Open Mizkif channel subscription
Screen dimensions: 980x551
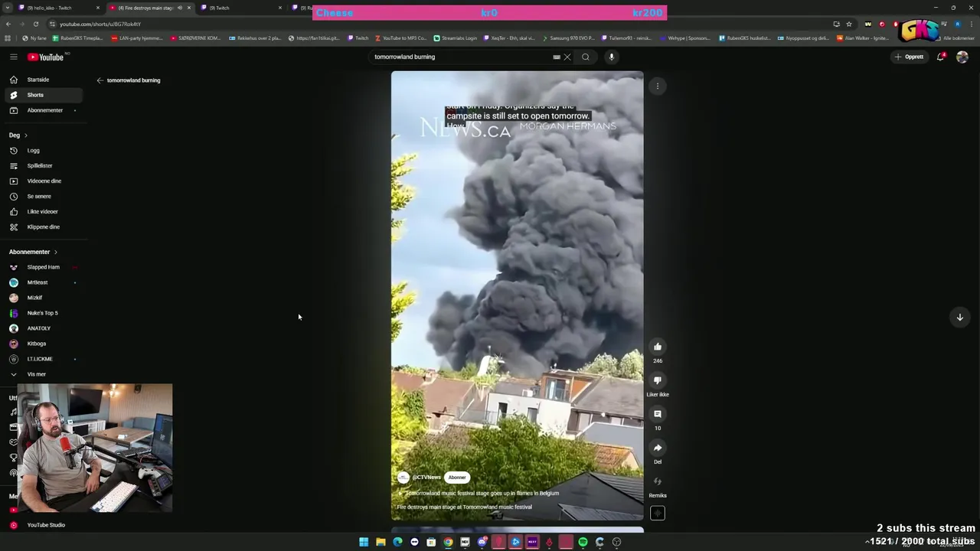tap(43, 298)
